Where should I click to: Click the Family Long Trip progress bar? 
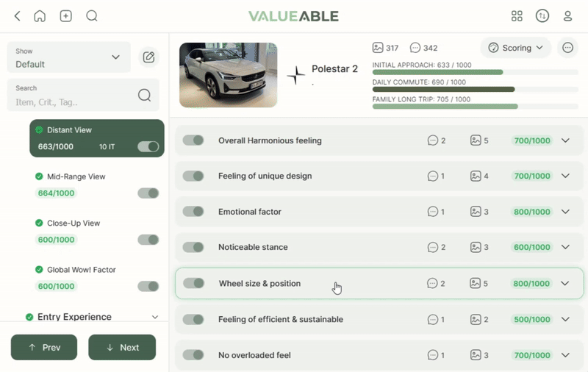(475, 107)
